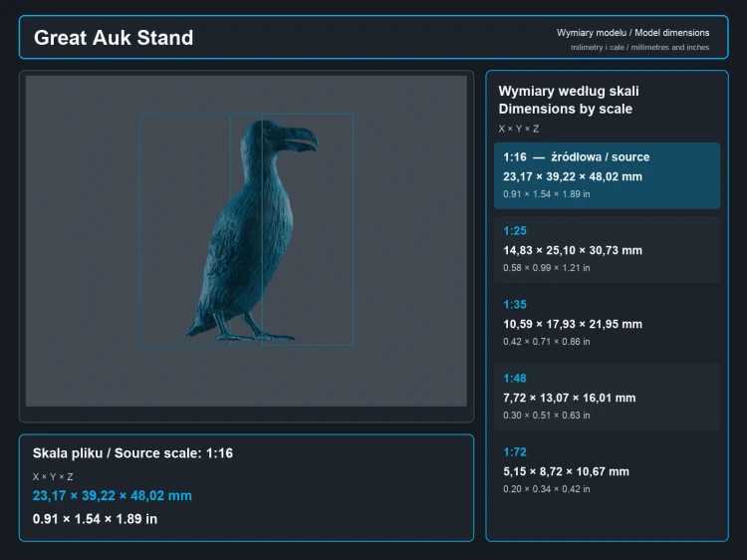Click the 0.30 × 0.51 × 0.63 in value
Screen dimensions: 747x560
pyautogui.click(x=547, y=416)
